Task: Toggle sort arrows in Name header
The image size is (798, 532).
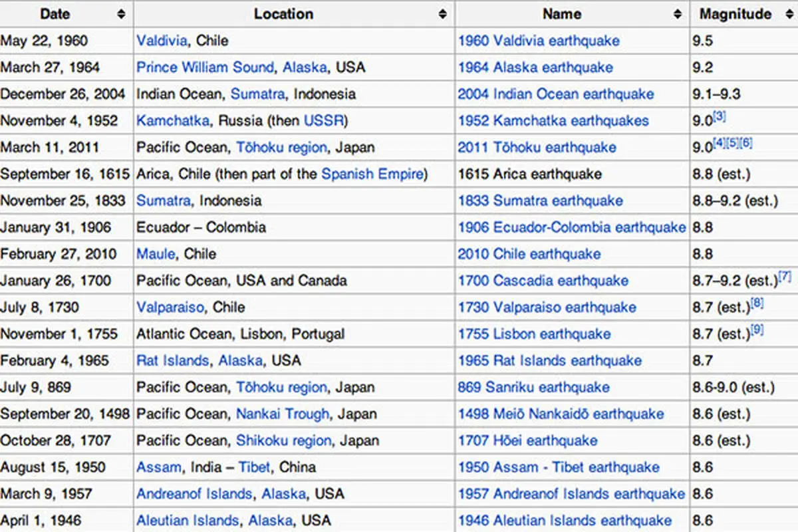Action: click(678, 14)
